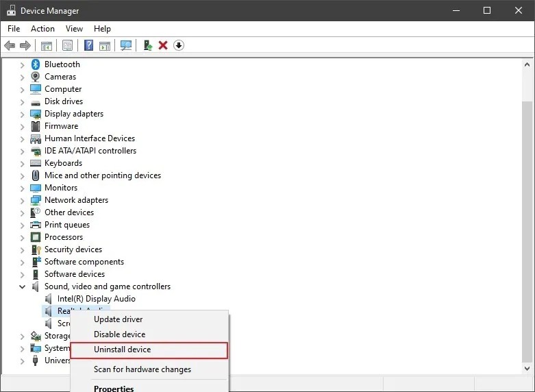Select Uninstall device in context menu
Screen dimensions: 535x392
(x=149, y=350)
